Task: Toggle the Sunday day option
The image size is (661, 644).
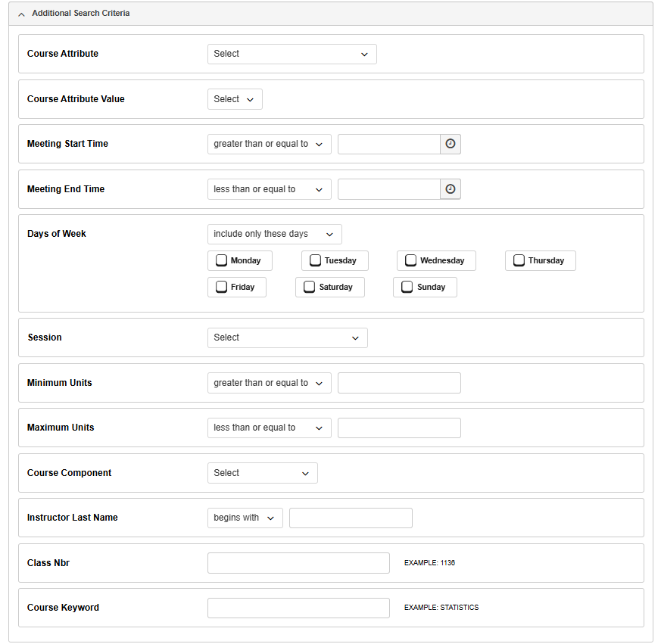Action: [x=407, y=287]
